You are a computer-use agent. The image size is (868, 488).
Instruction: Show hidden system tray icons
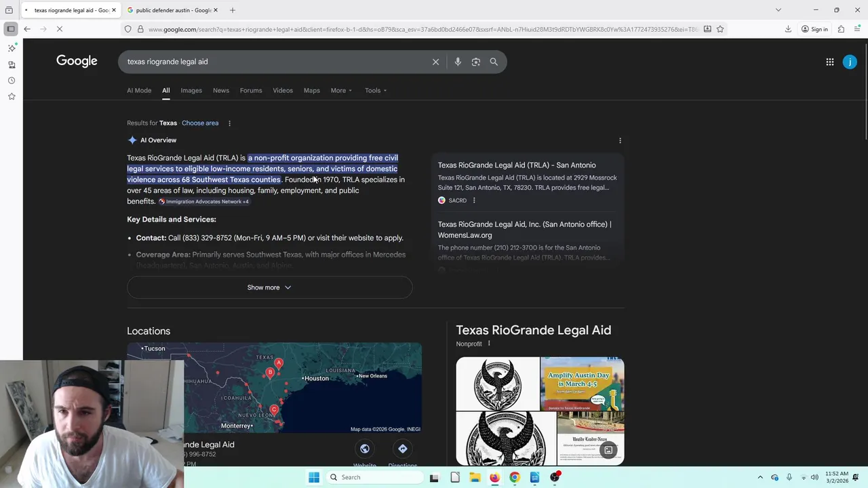point(760,477)
